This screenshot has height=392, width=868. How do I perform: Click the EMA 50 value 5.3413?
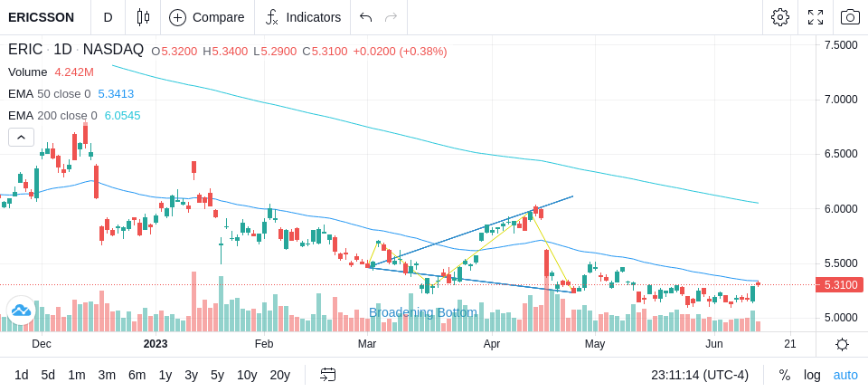click(x=116, y=94)
